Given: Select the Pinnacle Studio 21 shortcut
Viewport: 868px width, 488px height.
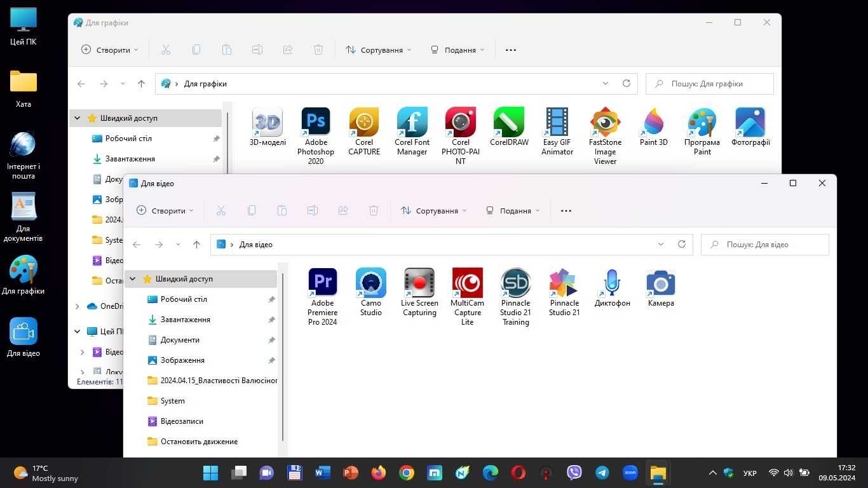Looking at the screenshot, I should coord(564,292).
